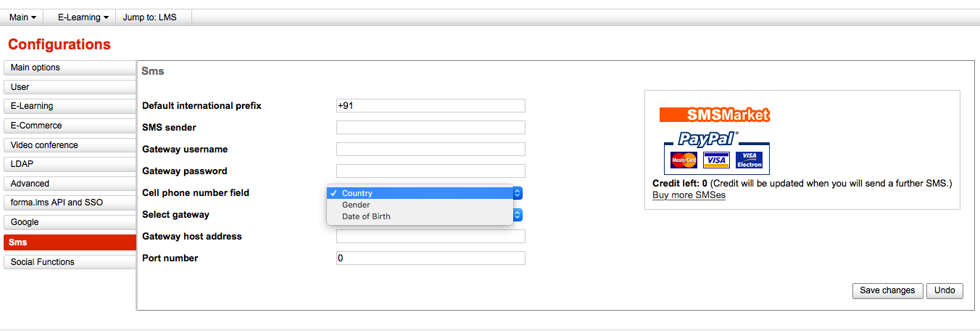
Task: Select the Date of Birth option
Action: [x=366, y=216]
